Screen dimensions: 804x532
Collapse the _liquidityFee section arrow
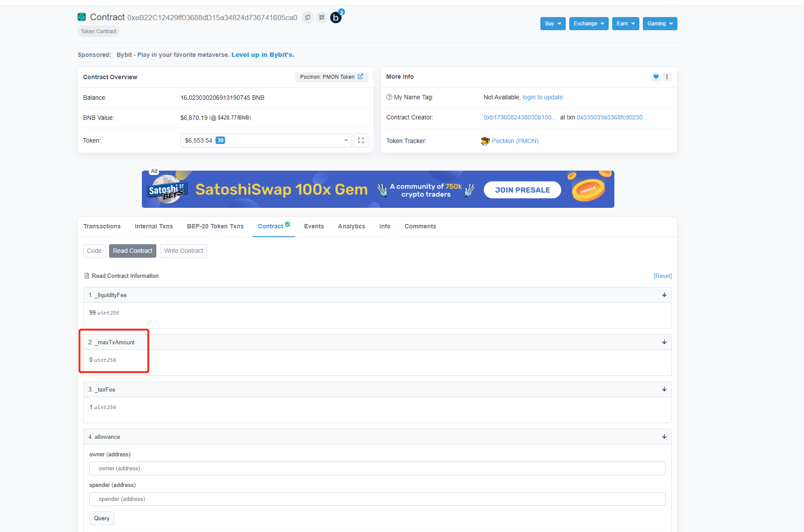coord(664,295)
